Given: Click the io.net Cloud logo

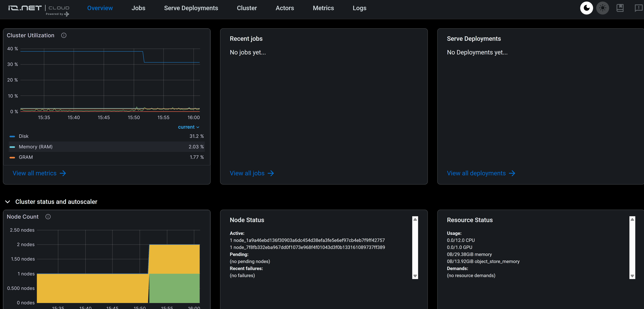Looking at the screenshot, I should (x=39, y=10).
